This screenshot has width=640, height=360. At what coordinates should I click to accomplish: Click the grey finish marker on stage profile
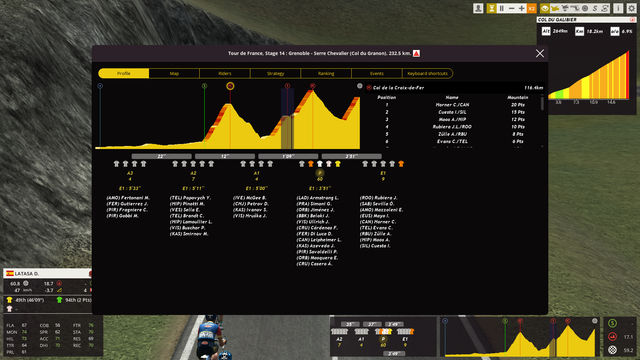point(360,86)
